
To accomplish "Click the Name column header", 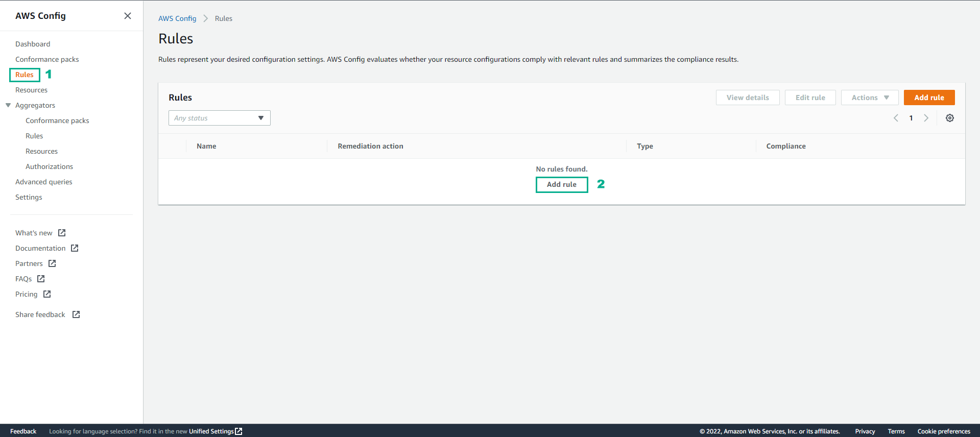I will coord(206,146).
